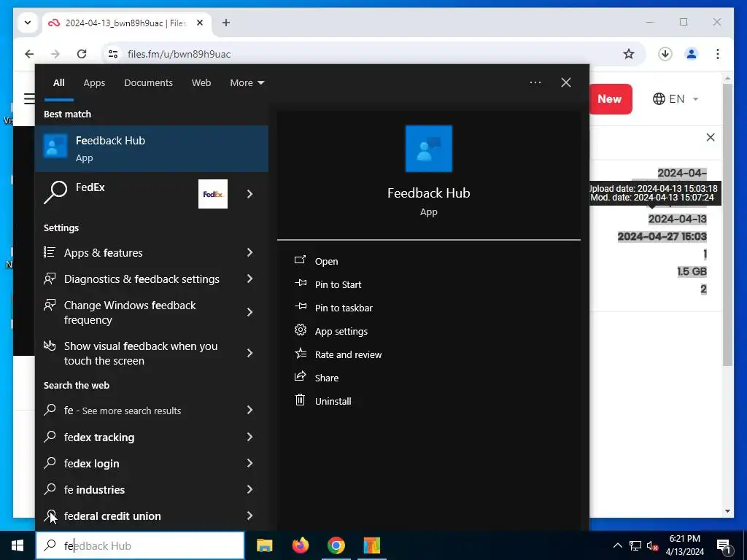
Task: Expand Apps & features chevron
Action: coord(249,252)
